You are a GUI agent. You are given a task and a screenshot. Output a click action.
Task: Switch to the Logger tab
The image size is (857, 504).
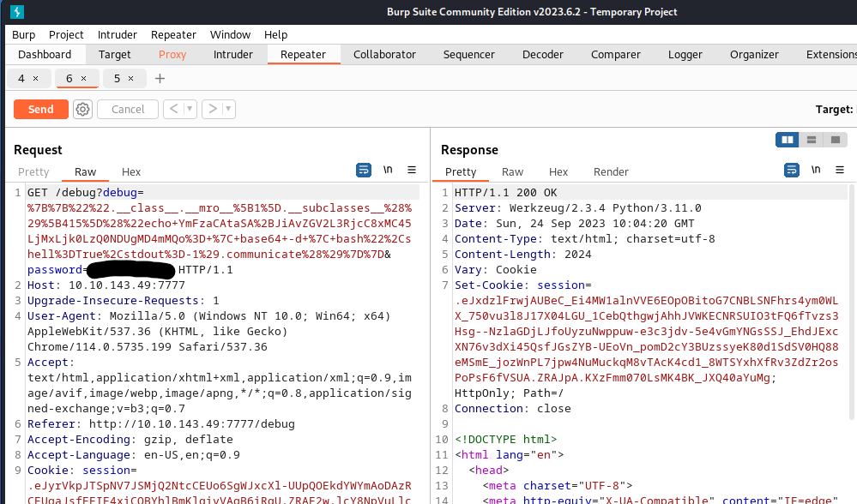pos(685,55)
